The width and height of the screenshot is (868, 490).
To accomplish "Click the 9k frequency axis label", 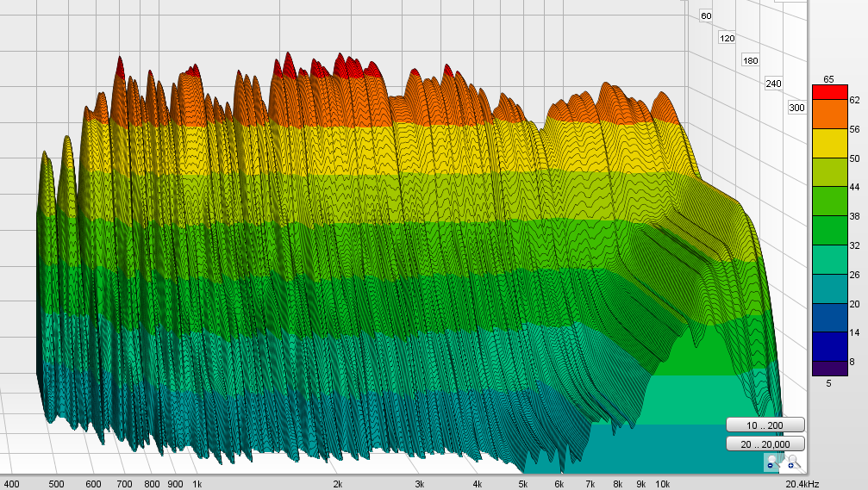I will [641, 484].
